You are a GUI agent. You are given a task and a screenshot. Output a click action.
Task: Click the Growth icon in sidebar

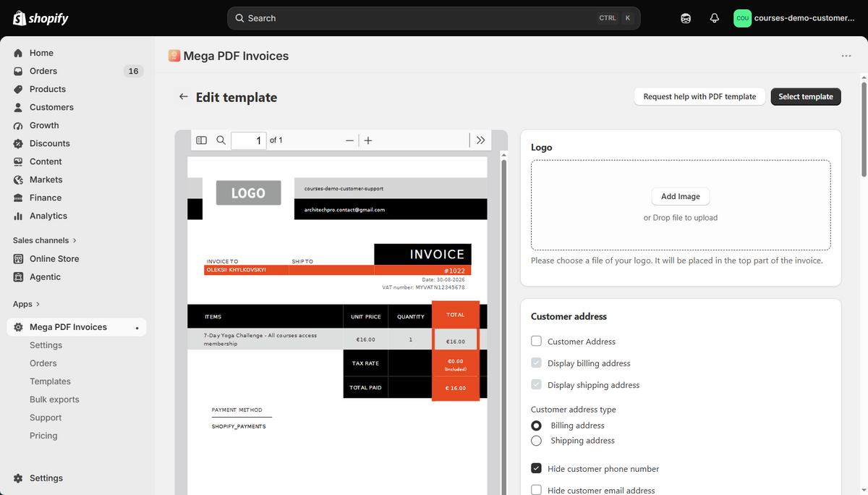[x=18, y=125]
